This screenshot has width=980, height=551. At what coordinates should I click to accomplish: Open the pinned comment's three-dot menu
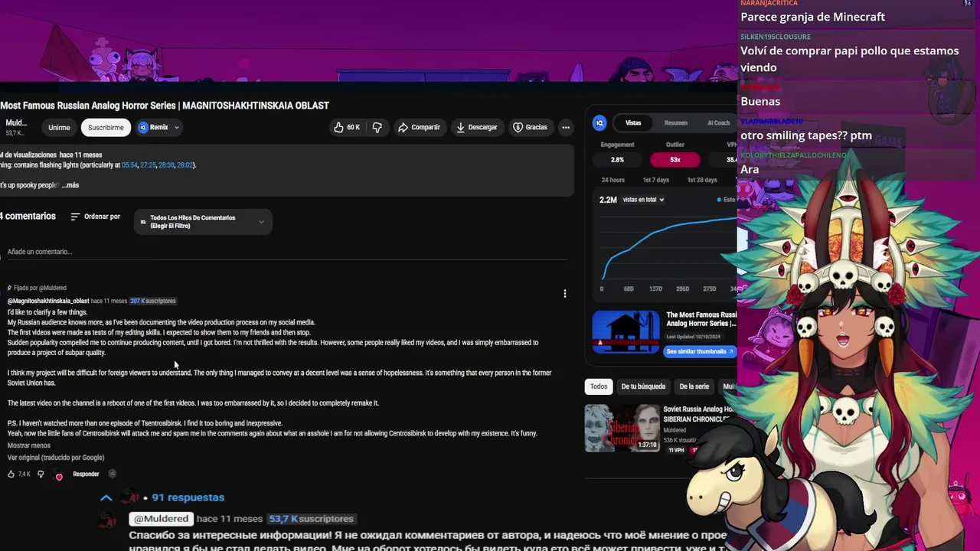tap(565, 293)
